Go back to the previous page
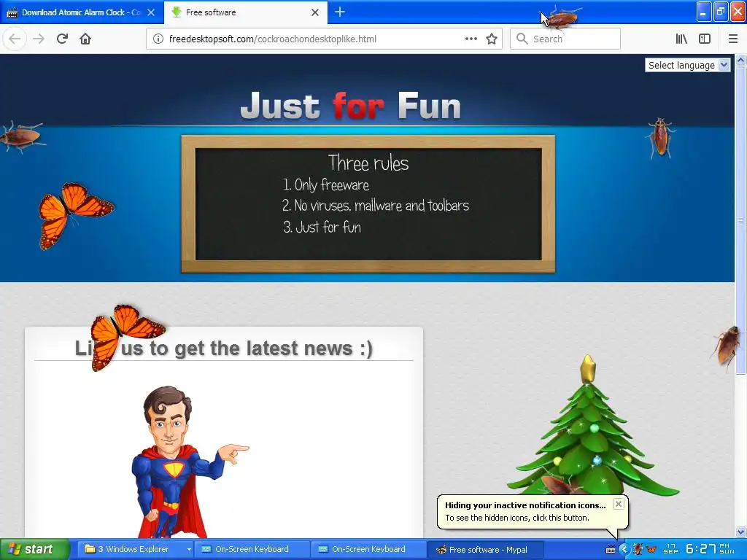 (15, 39)
